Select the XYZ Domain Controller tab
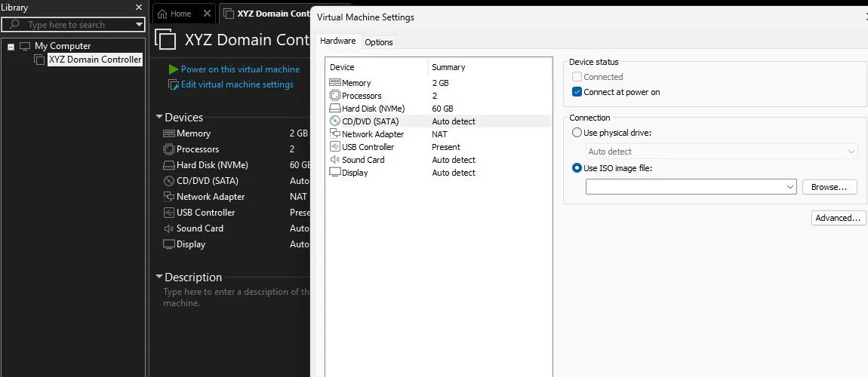868x377 pixels. point(265,14)
